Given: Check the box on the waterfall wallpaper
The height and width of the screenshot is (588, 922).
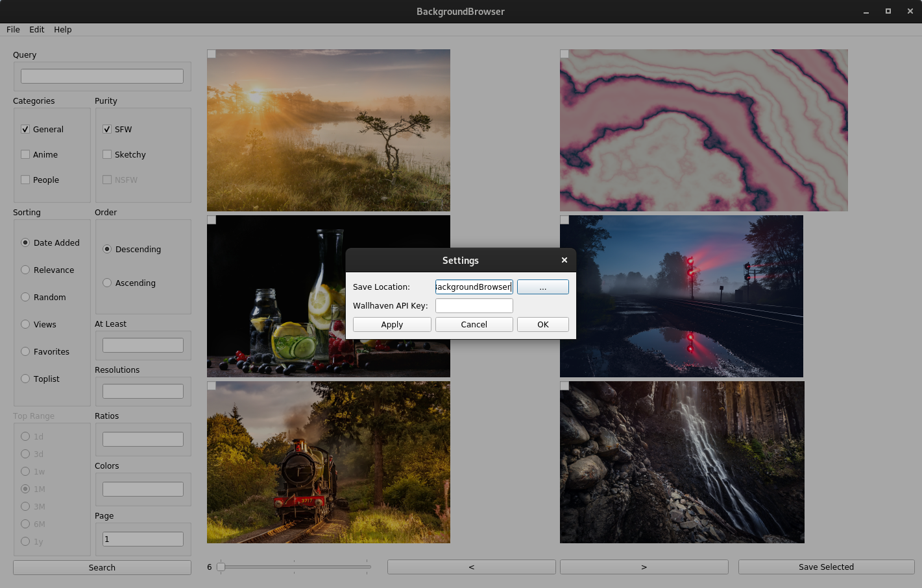Looking at the screenshot, I should [564, 386].
